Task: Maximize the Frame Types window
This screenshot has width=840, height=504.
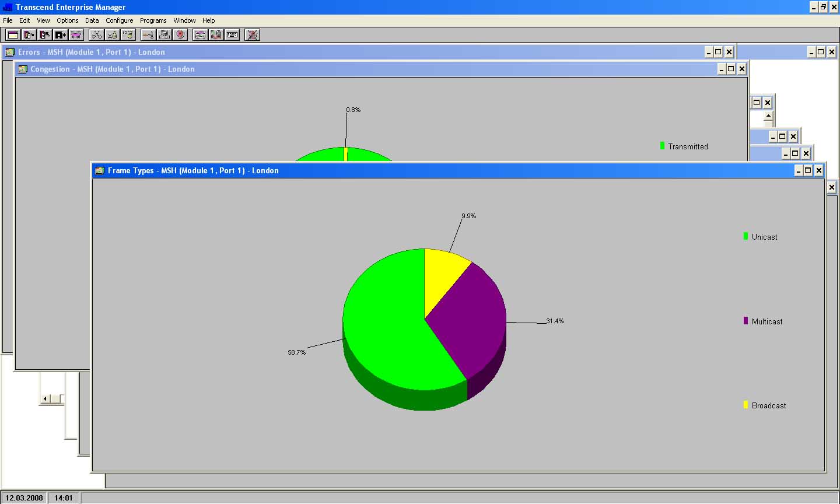Action: tap(808, 170)
